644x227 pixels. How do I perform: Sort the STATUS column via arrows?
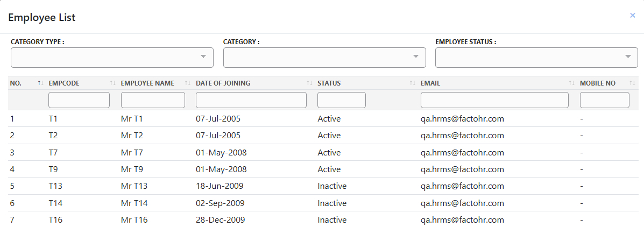click(x=412, y=83)
